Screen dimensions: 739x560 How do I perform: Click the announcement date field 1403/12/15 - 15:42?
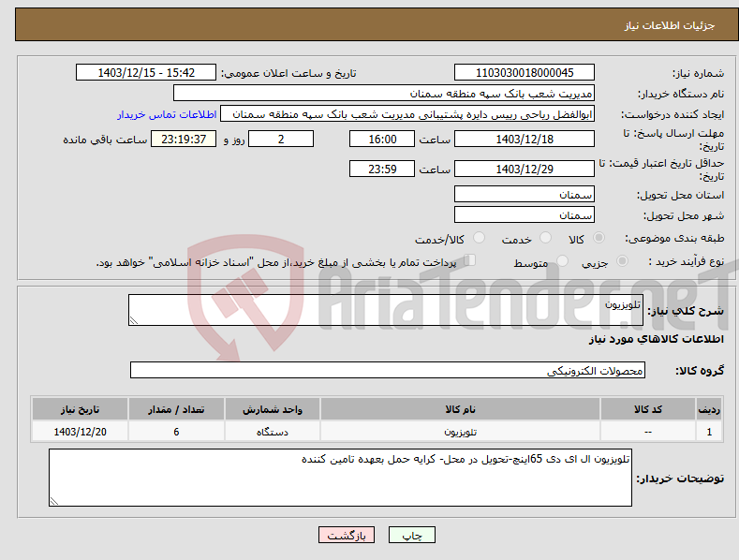coord(146,73)
